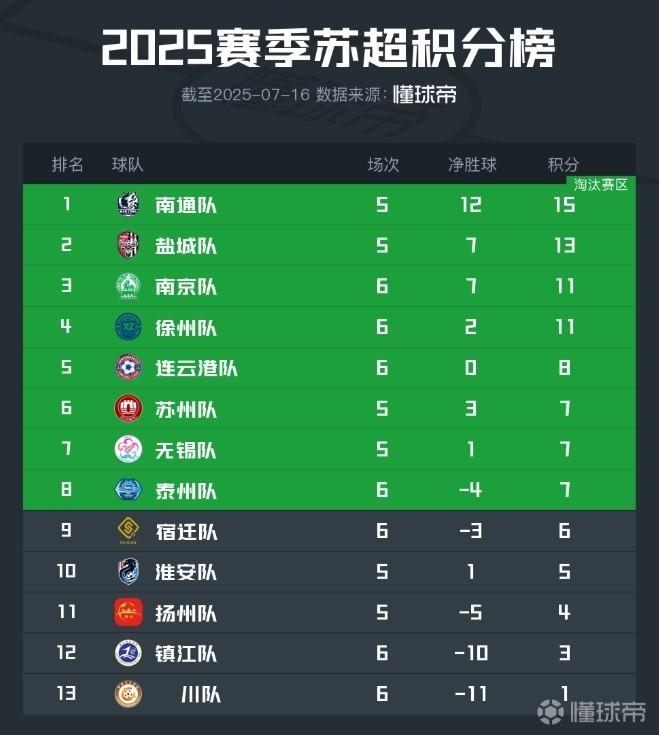Click the 13th-place team's logo
This screenshot has height=735, width=659.
click(x=129, y=694)
